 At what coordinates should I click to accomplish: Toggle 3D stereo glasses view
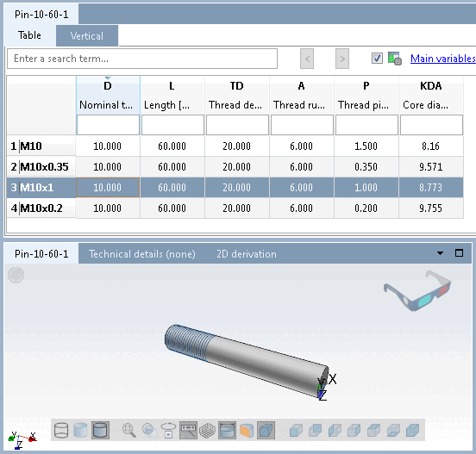(416, 290)
